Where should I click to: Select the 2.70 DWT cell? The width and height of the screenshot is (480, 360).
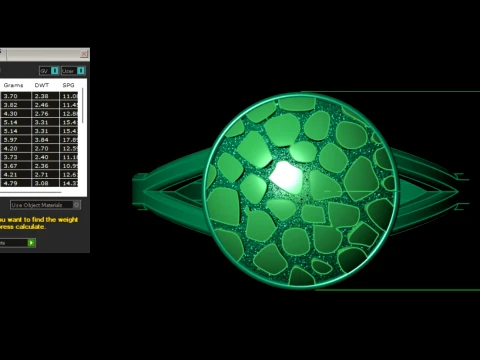pyautogui.click(x=45, y=148)
